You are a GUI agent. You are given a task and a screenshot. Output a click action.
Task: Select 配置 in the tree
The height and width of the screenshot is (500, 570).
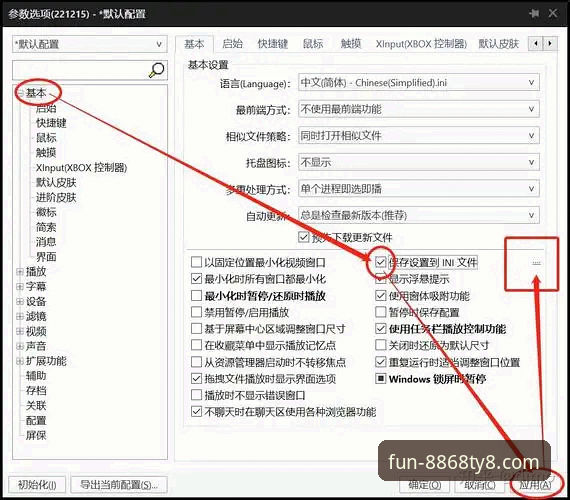36,421
